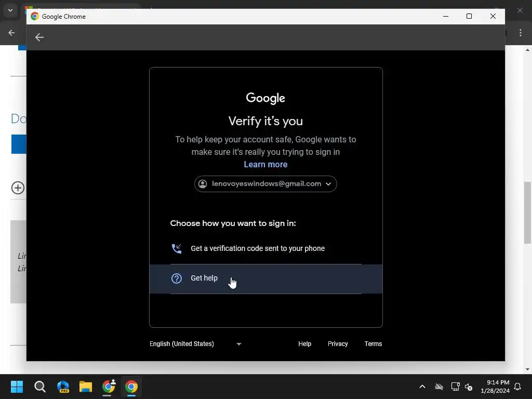Click the muted volume tray icon
The height and width of the screenshot is (399, 532).
pos(469,387)
